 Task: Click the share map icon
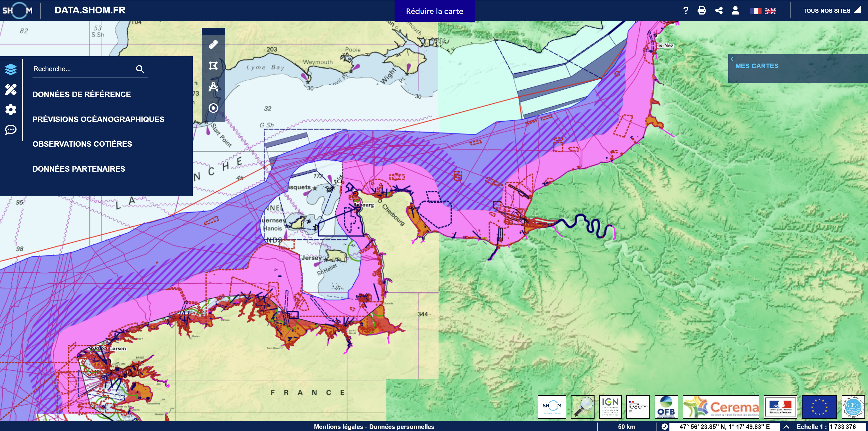coord(719,10)
